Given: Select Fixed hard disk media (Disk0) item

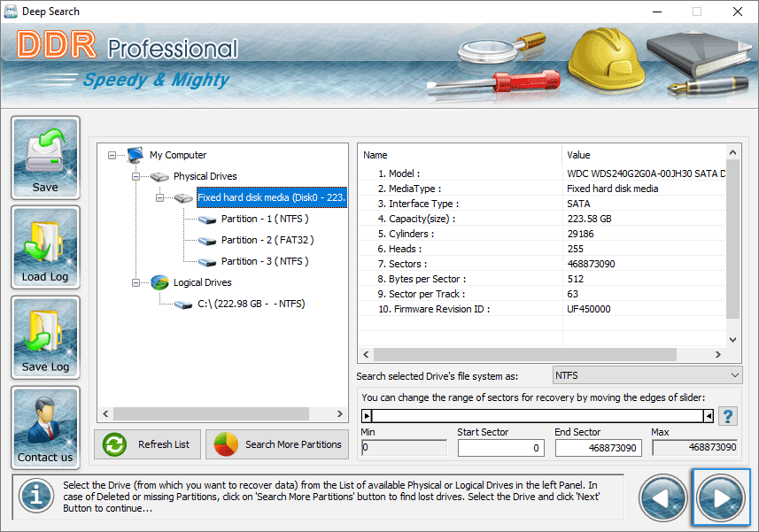Looking at the screenshot, I should tap(272, 197).
